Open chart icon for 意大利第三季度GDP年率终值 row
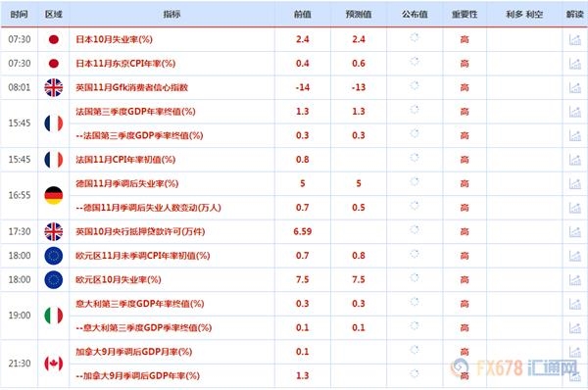This screenshot has height=390, width=588. coord(575,304)
